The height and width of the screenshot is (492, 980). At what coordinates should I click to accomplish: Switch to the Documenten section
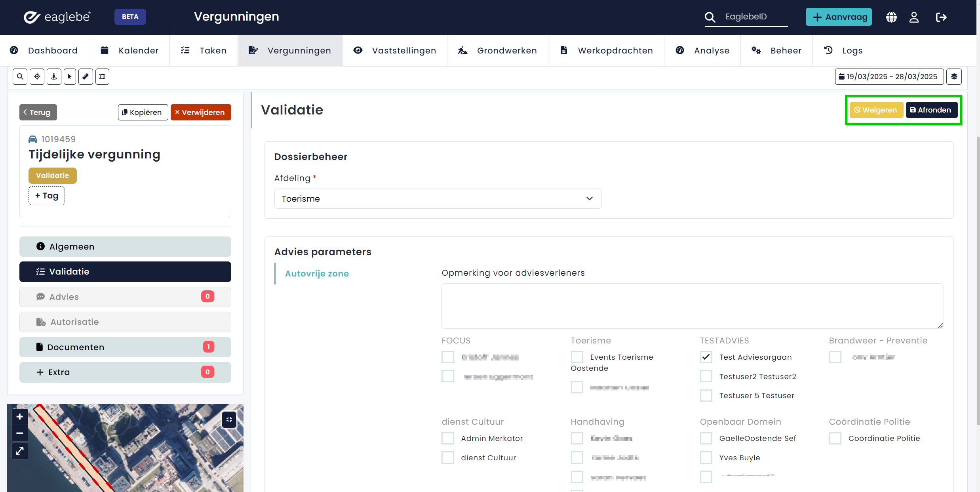click(x=125, y=347)
